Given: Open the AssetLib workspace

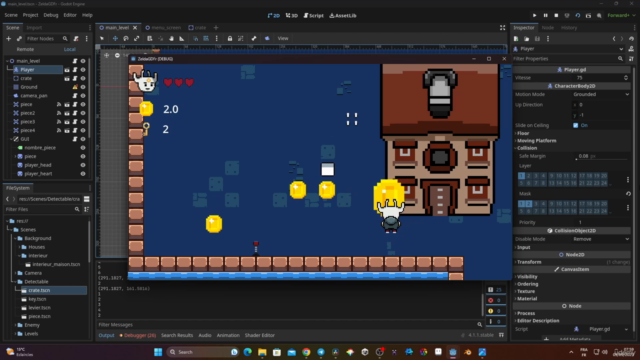Looking at the screenshot, I should (343, 16).
